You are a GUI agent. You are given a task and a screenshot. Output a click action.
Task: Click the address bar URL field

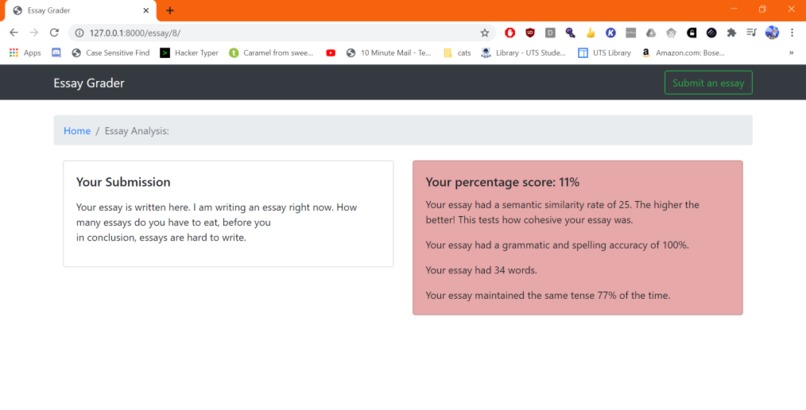coord(282,33)
